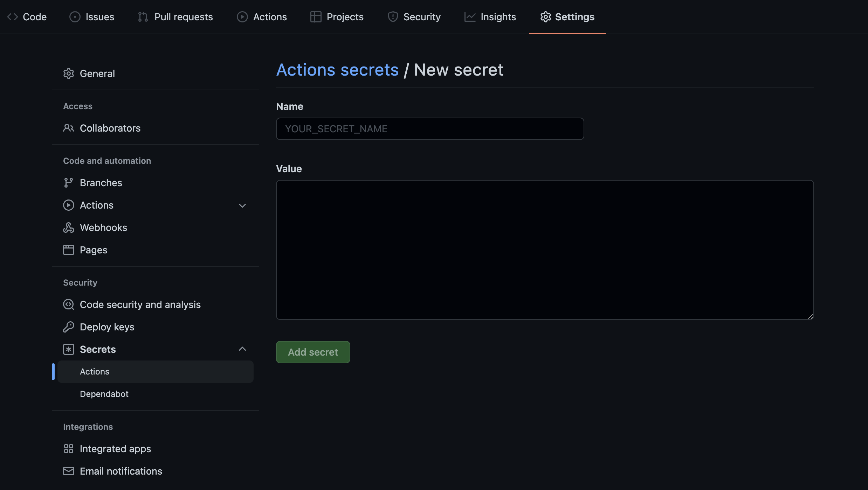Click the Code security and analysis icon
Screen dimensions: 868x490
[69, 304]
